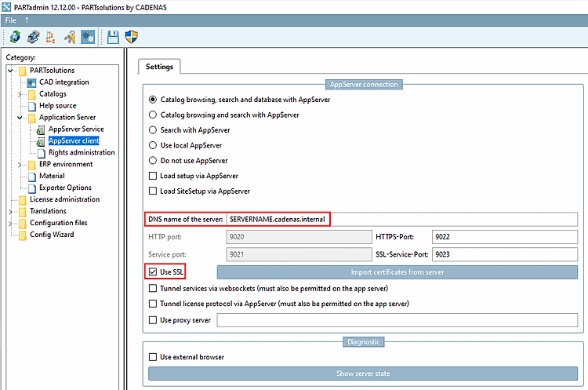This screenshot has height=390, width=588.
Task: Choose the Use local AppServer radio button
Action: tap(153, 145)
